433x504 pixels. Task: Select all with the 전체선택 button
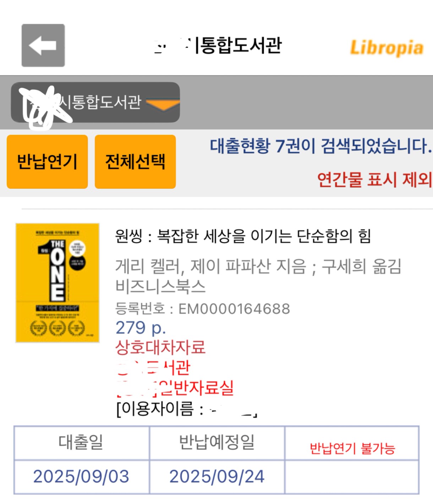point(135,161)
